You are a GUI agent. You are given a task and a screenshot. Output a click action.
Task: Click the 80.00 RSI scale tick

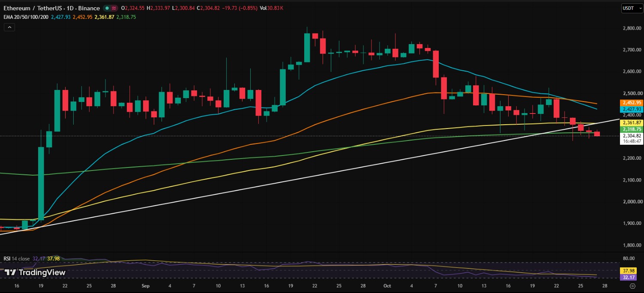click(x=629, y=258)
